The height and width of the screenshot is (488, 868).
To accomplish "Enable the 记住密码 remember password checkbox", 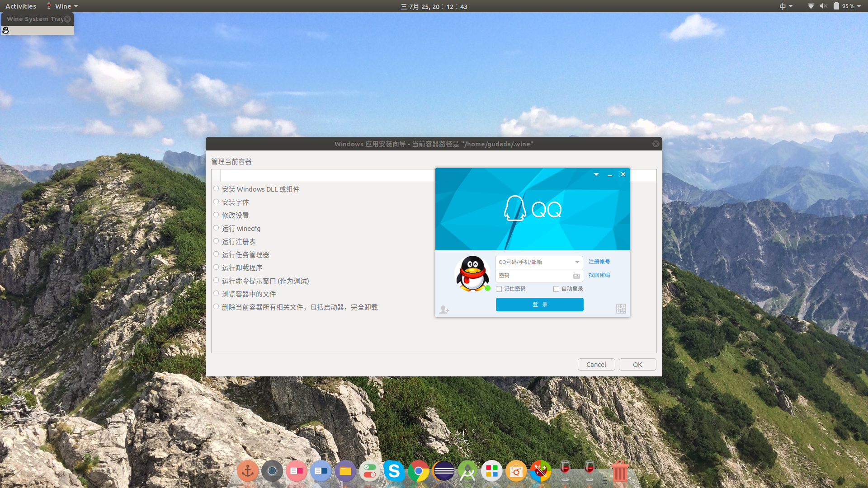I will pyautogui.click(x=499, y=289).
